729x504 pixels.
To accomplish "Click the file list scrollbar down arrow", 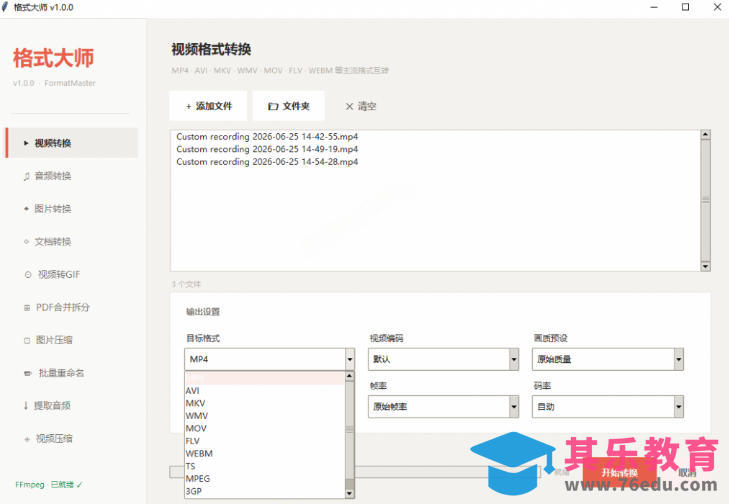I will 705,266.
